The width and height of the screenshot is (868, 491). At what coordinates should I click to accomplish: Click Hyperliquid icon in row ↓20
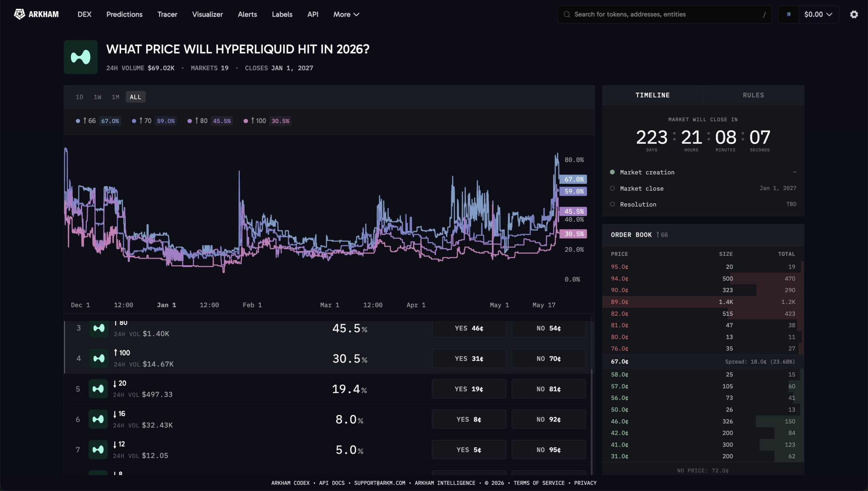click(98, 389)
